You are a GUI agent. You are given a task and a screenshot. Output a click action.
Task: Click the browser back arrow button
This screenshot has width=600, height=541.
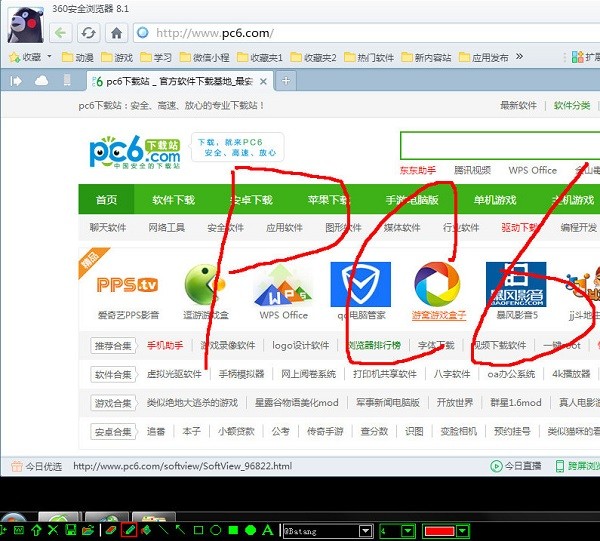tap(60, 33)
